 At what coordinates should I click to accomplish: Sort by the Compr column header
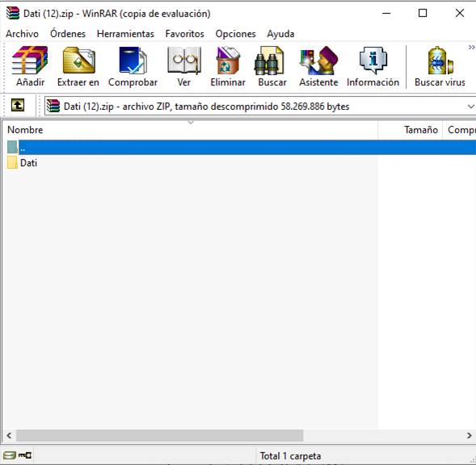[459, 130]
